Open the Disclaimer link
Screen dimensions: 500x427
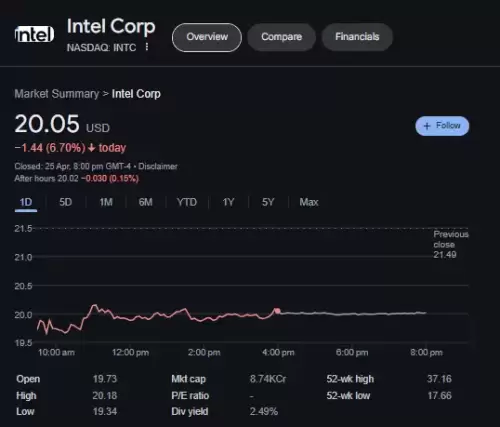(x=158, y=166)
